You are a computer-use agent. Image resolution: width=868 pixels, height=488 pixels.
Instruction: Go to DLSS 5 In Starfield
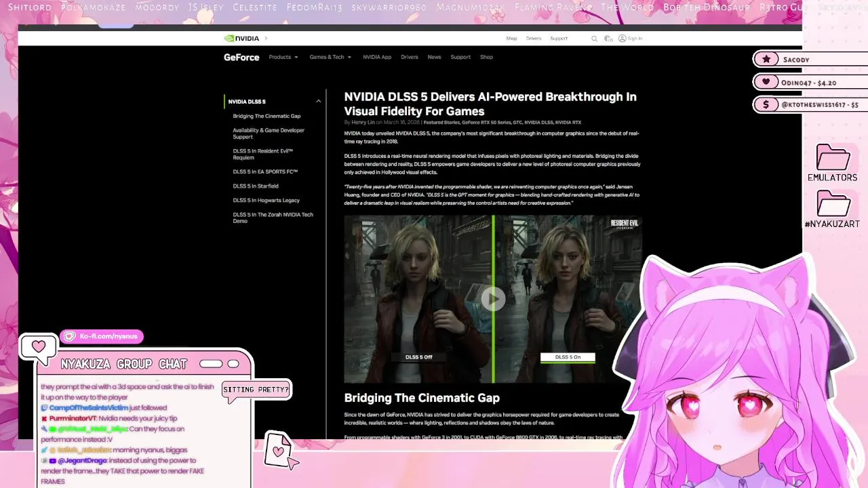coord(256,186)
